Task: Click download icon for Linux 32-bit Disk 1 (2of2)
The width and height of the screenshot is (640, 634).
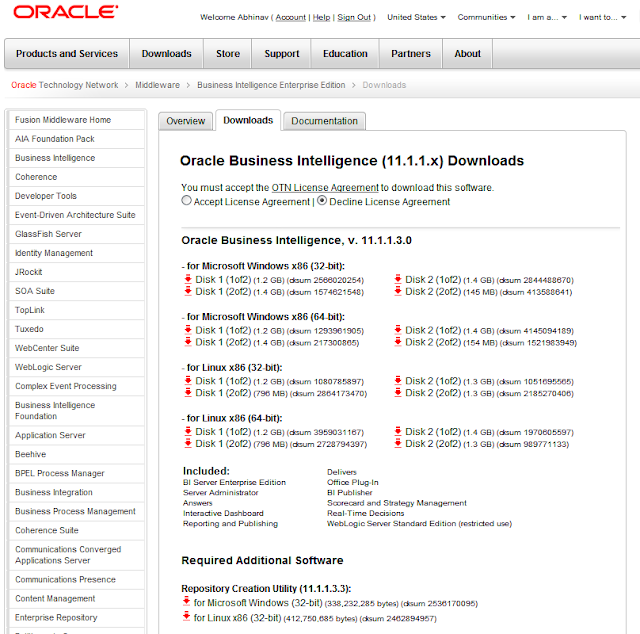Action: [188, 392]
